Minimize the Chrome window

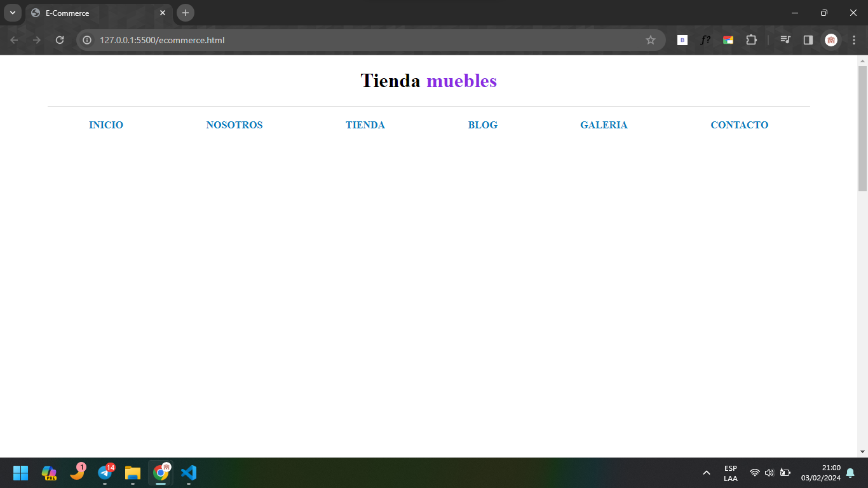[795, 13]
